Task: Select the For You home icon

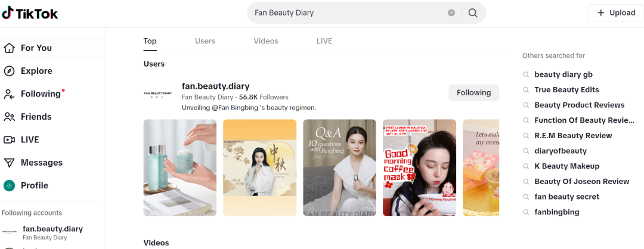Action: point(9,48)
